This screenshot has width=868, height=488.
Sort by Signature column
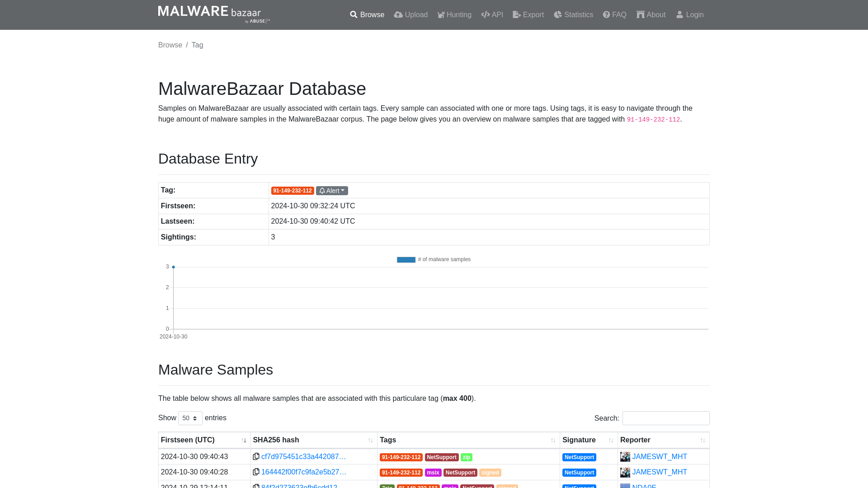589,440
